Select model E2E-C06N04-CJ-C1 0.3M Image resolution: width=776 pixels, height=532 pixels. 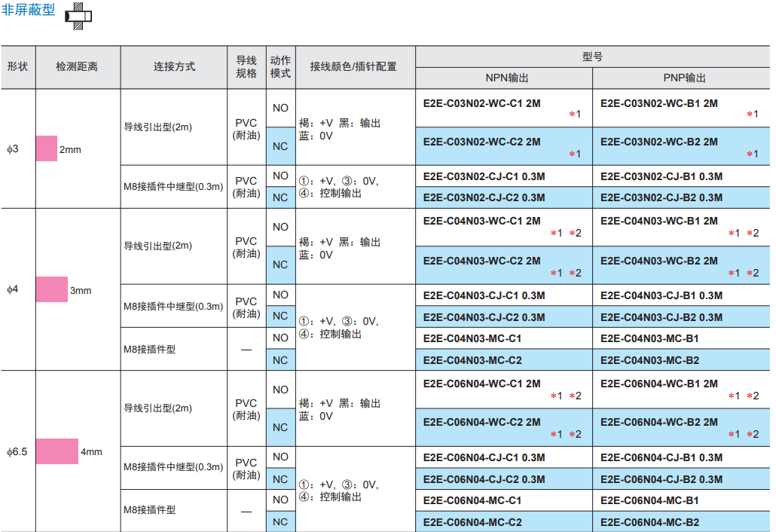click(x=484, y=457)
